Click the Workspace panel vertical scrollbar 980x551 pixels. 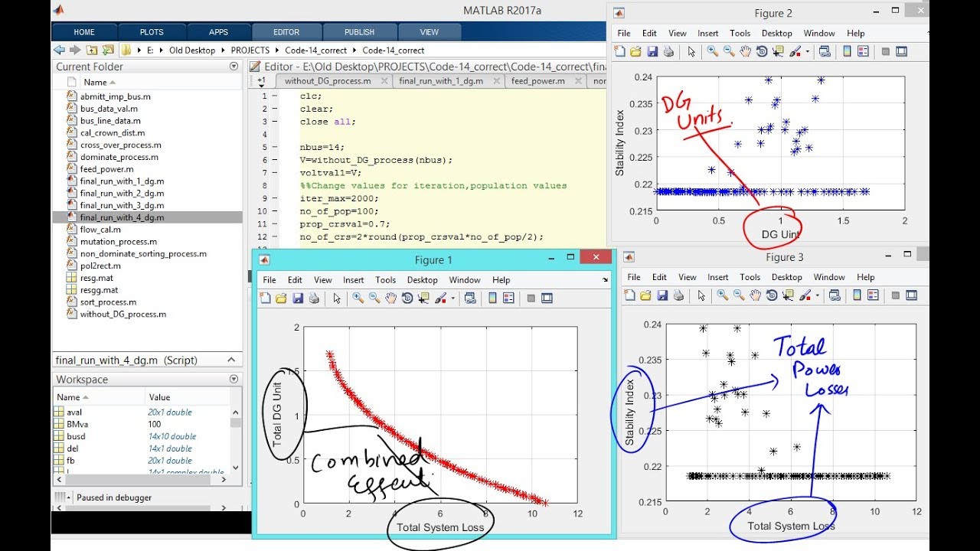[x=236, y=439]
